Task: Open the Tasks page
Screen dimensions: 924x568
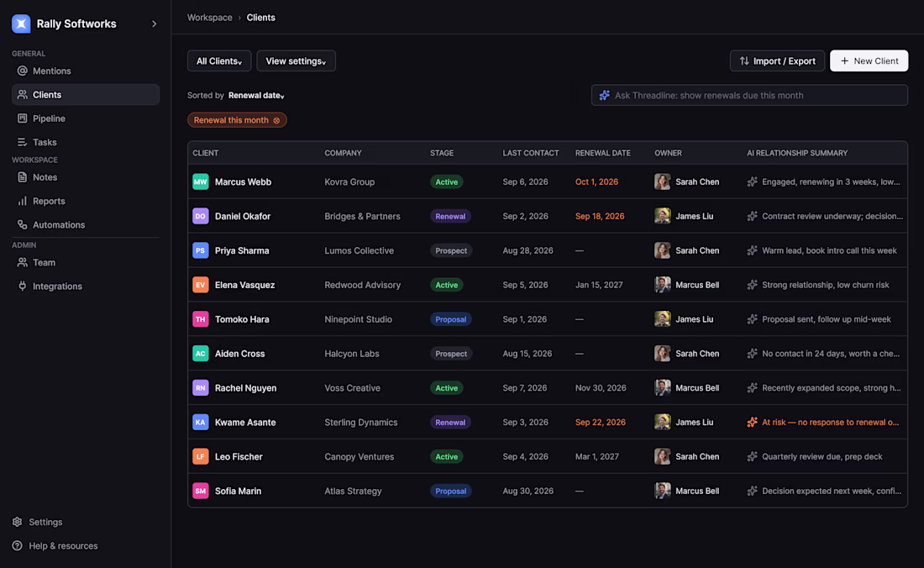Action: click(86, 142)
